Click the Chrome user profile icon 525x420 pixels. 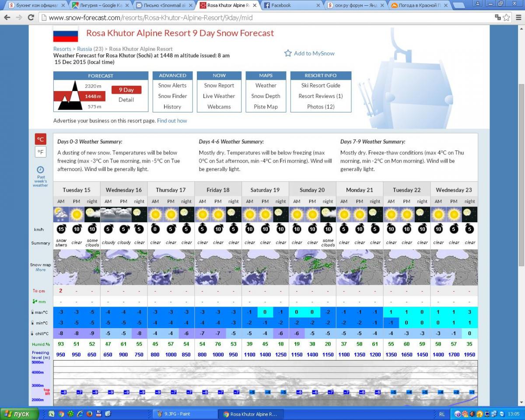coord(478,3)
